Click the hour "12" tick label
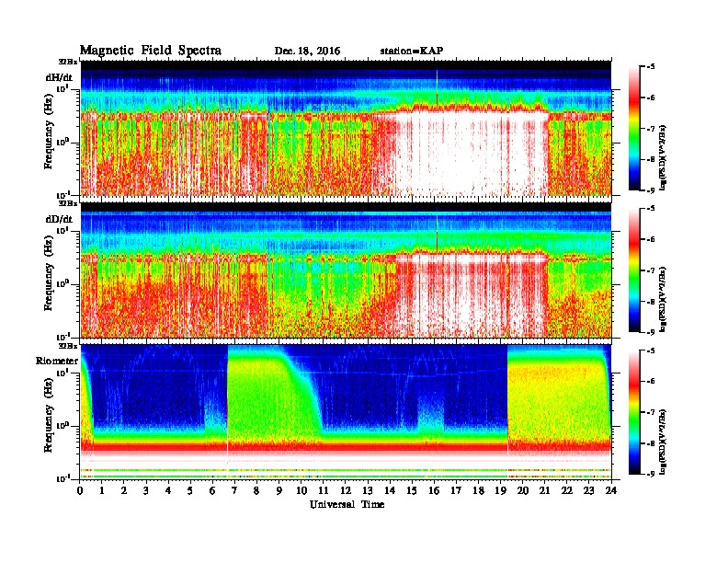This screenshot has height=563, width=728. 346,490
